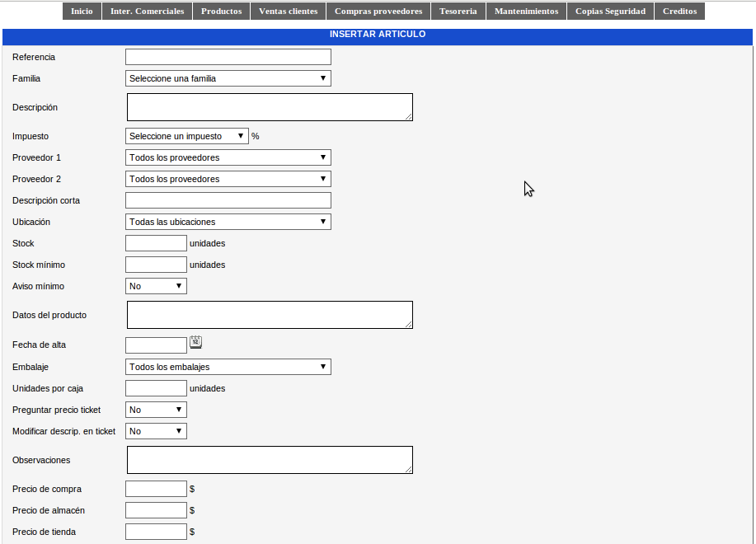Open the Preguntar precio ticket dropdown
Screen dimensions: 756x544
coord(155,409)
